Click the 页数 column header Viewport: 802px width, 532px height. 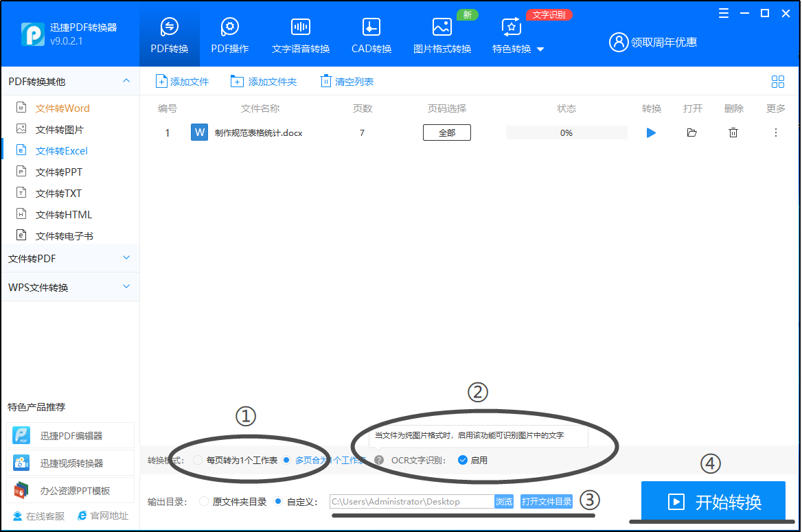click(x=362, y=108)
